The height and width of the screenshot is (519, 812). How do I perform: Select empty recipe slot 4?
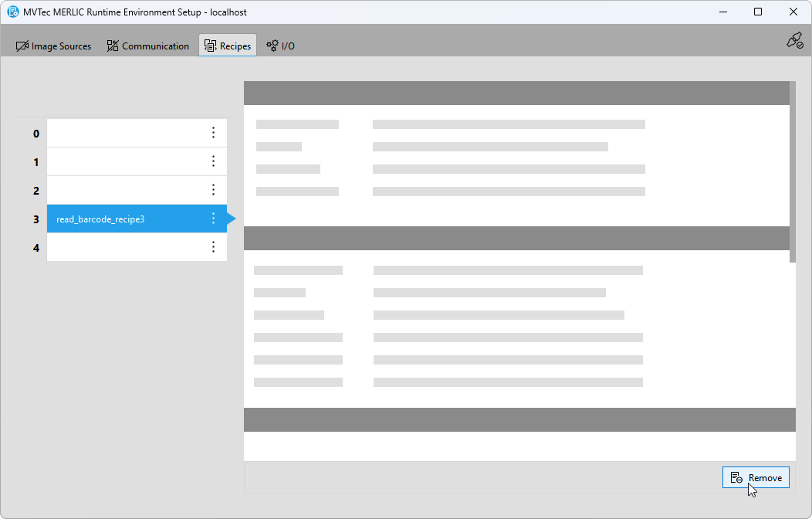tap(123, 247)
